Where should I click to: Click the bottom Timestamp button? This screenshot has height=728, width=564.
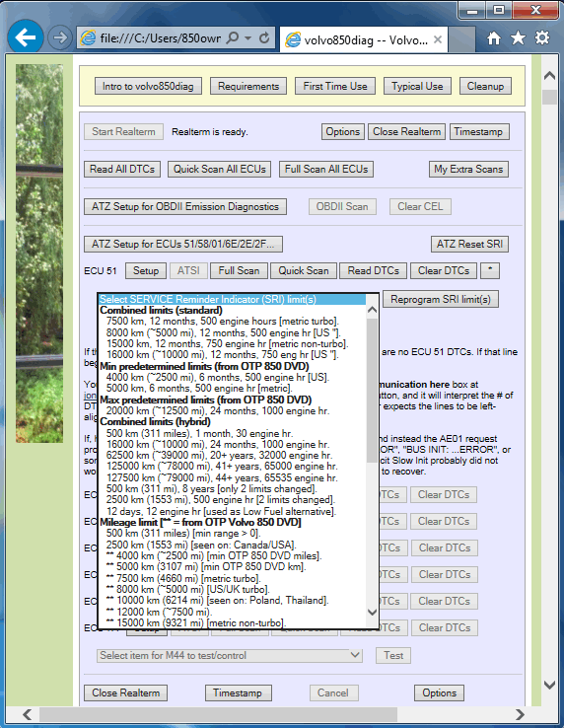(238, 692)
